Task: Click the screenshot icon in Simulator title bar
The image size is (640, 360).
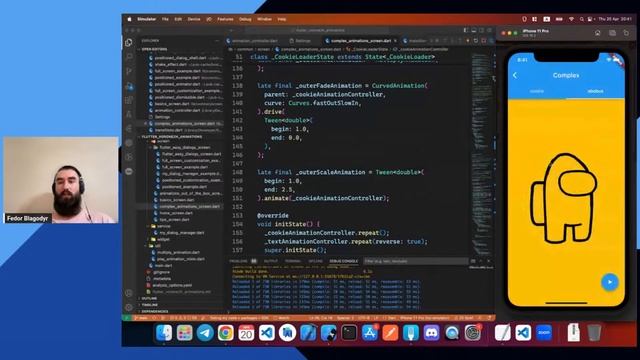Action: (x=612, y=33)
